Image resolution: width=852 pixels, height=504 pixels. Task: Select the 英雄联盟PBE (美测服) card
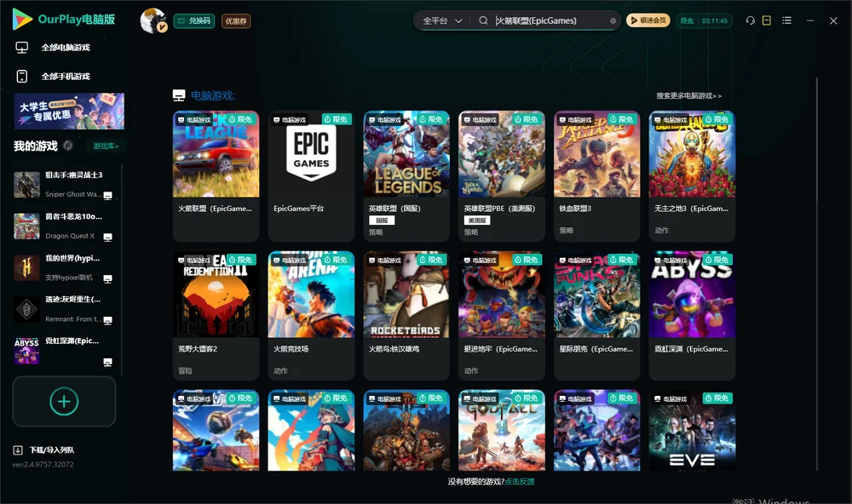tap(502, 176)
